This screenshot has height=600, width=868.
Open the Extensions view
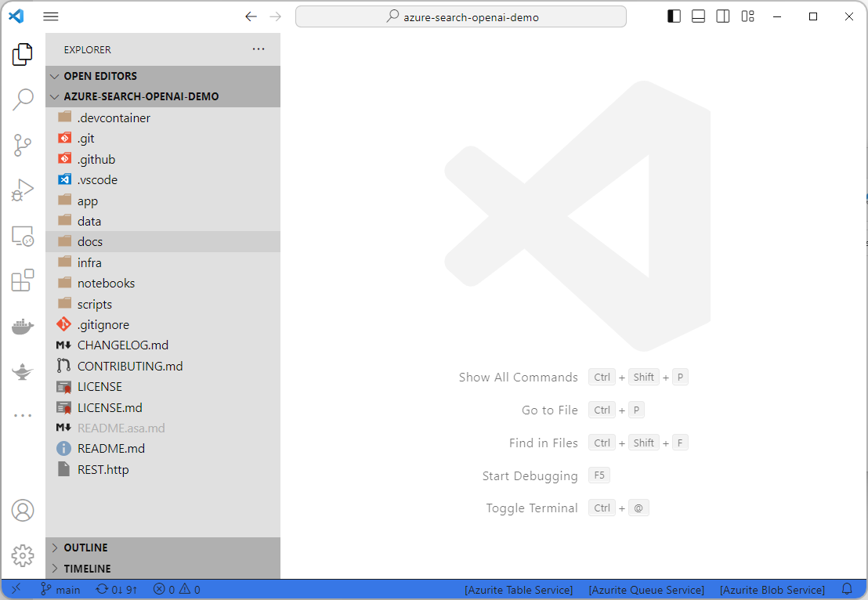(23, 280)
